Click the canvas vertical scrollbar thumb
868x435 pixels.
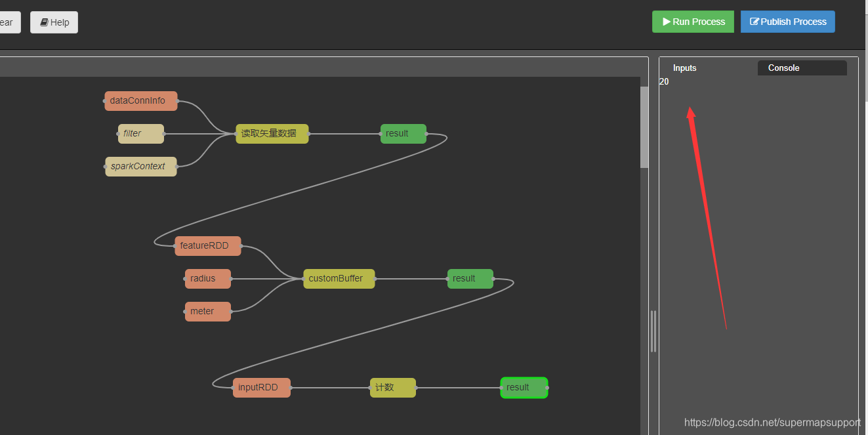(x=644, y=127)
